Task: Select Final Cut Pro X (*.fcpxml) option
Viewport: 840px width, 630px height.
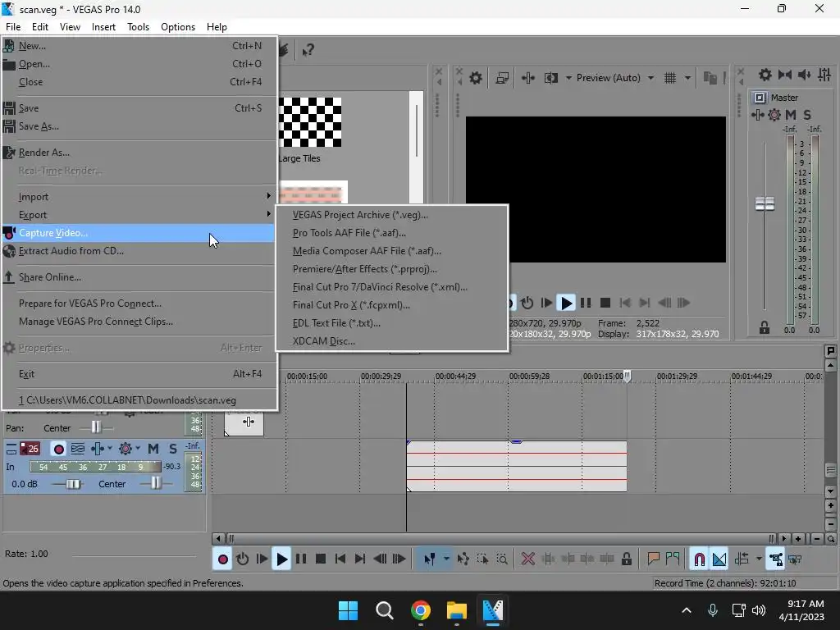Action: [x=391, y=305]
